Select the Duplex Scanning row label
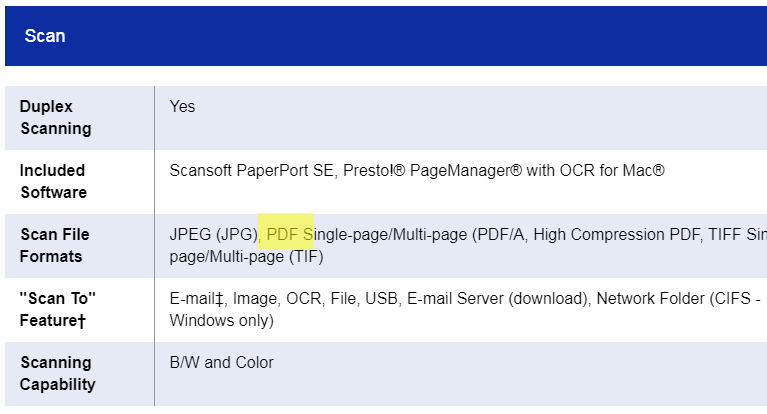Viewport: 767px width, 414px height. [x=55, y=117]
